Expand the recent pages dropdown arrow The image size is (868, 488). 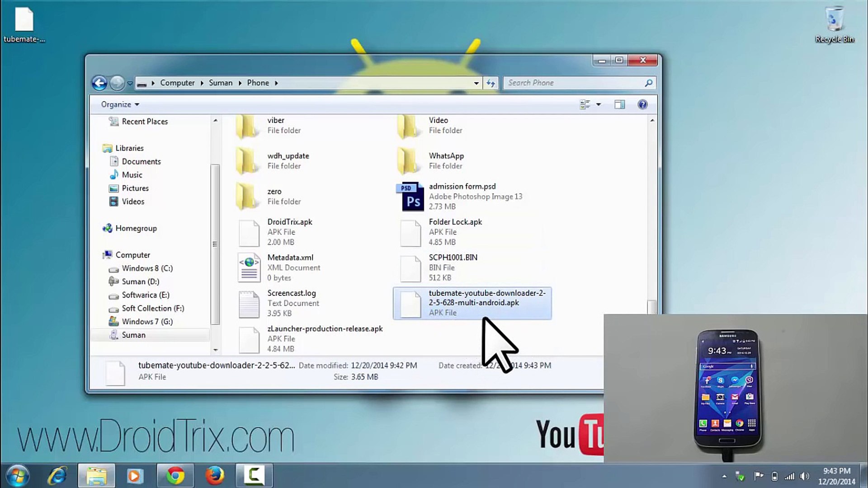(x=130, y=84)
